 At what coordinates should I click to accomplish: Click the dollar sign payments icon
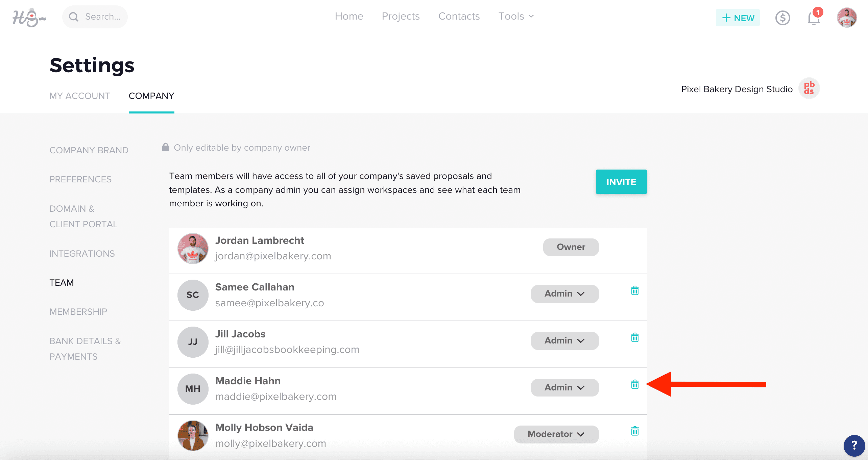click(x=782, y=18)
